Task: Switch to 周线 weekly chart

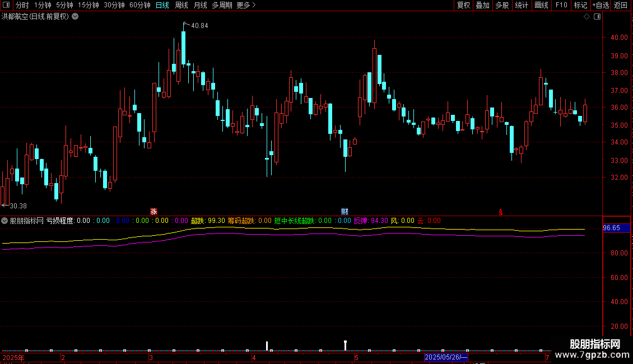Action: coord(181,5)
